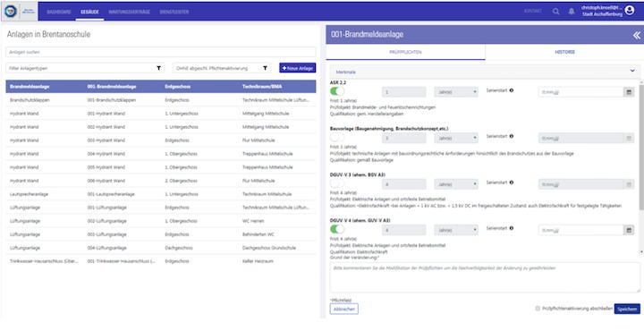Open calendar picker for DGUV-V 4
Screen dimensions: 644x331
tap(629, 231)
